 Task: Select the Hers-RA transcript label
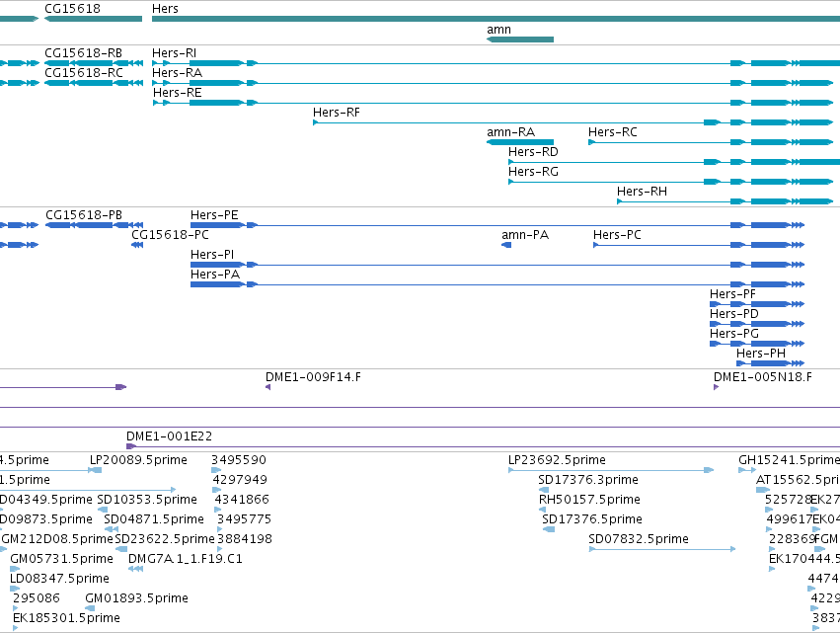click(178, 73)
